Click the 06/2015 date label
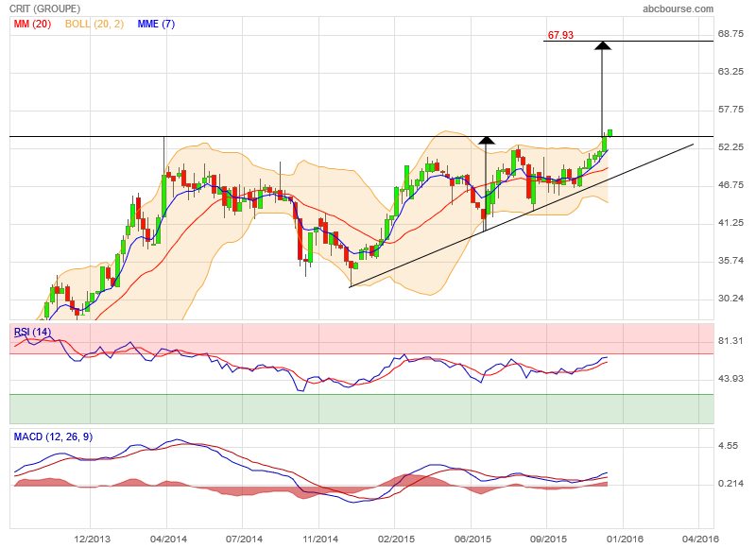This screenshot has width=756, height=548. (x=472, y=539)
